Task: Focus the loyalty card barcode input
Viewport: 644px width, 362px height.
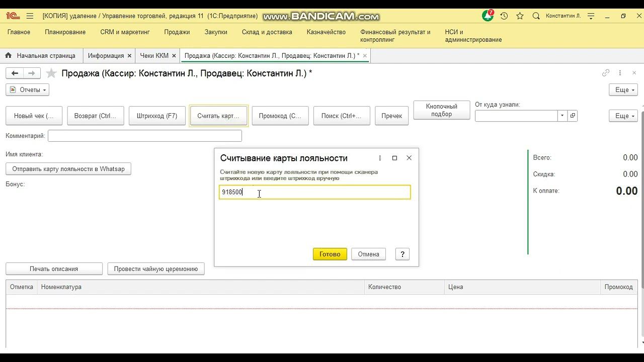Action: [x=315, y=192]
